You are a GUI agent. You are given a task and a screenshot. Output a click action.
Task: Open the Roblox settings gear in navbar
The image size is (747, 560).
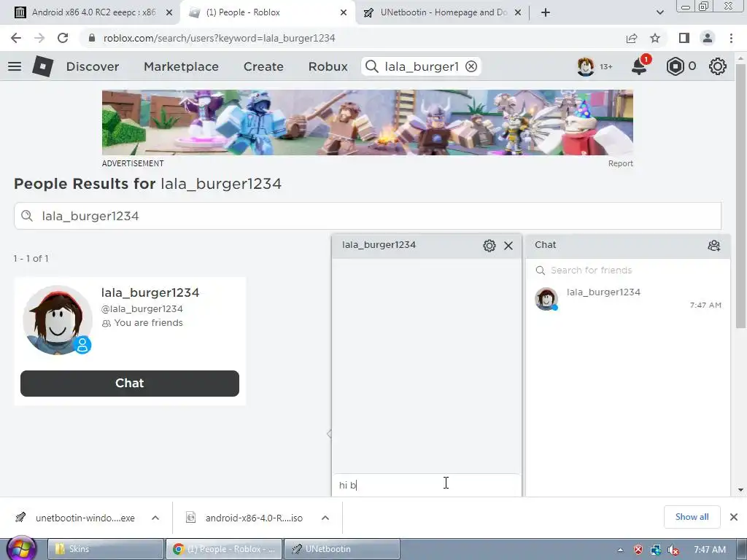(x=718, y=66)
